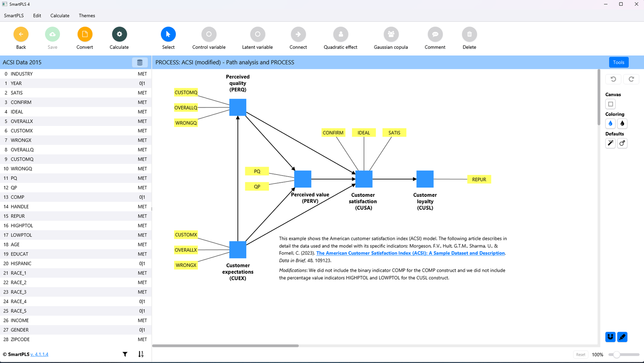
Task: Select the SATIS indicator box on canvas
Action: 394,133
